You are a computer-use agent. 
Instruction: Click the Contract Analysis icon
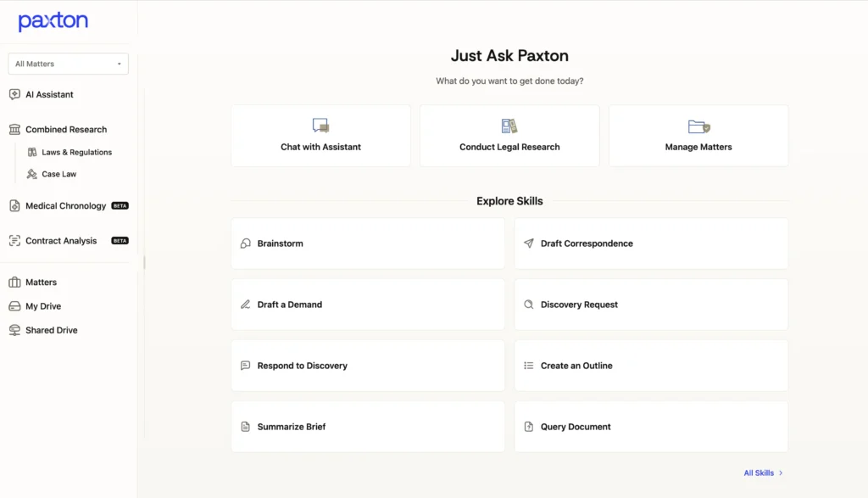click(x=14, y=241)
